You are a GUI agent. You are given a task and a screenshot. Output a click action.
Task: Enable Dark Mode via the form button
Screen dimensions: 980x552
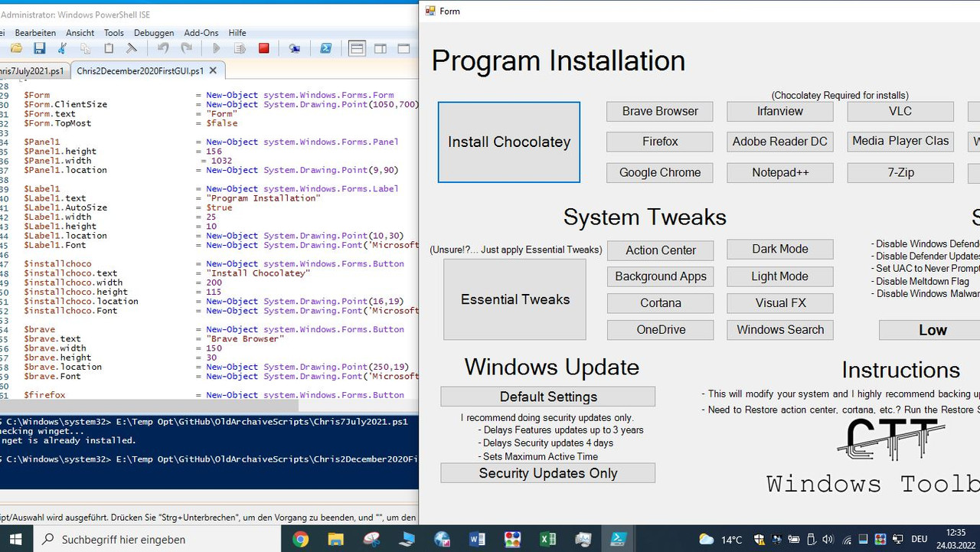point(780,249)
